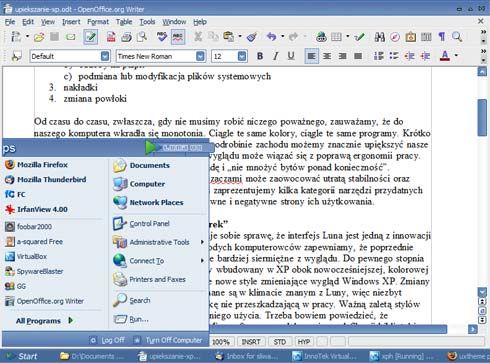Run the Spellcheck icon

click(162, 37)
